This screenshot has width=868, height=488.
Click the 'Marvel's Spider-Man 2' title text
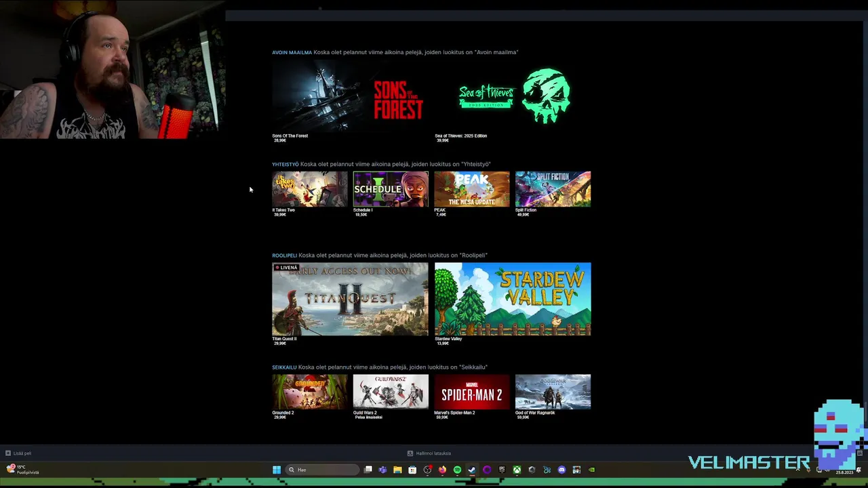pos(454,413)
